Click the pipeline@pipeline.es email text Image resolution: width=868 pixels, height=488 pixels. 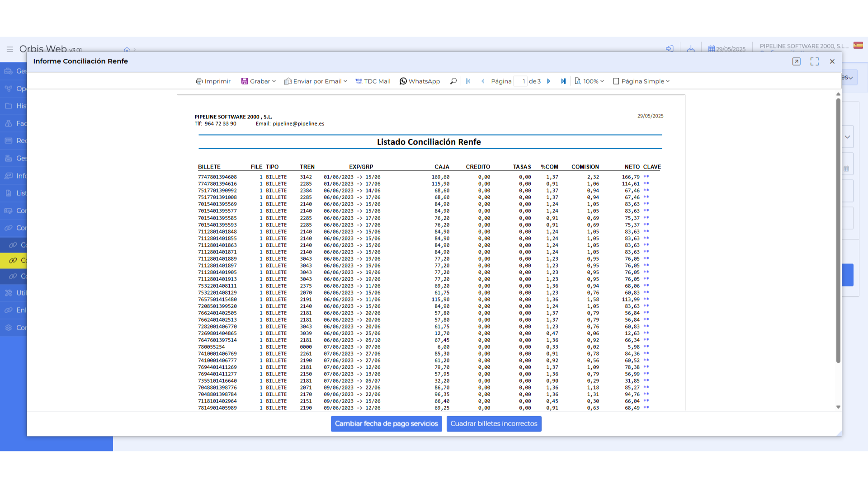(x=298, y=124)
